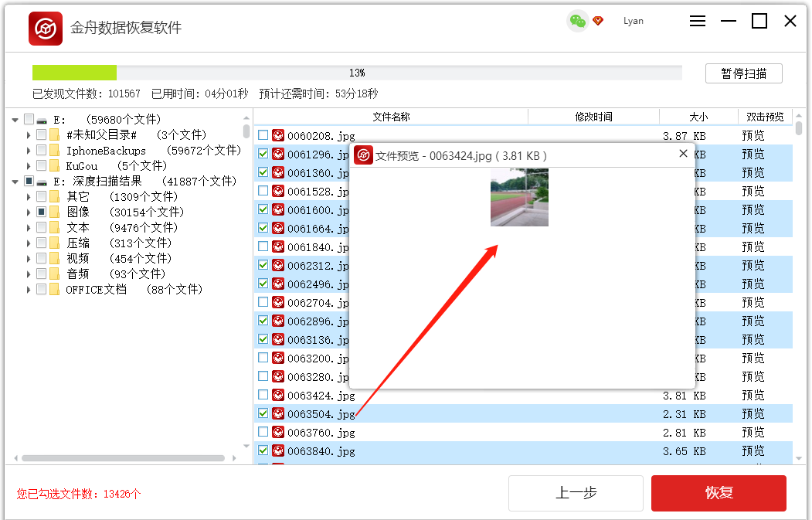Click the 音频 folder icon

(x=54, y=274)
